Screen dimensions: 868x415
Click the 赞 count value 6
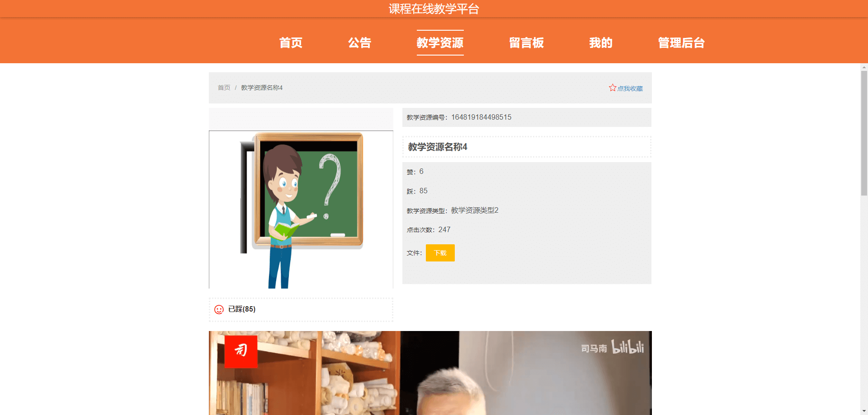[x=421, y=172]
